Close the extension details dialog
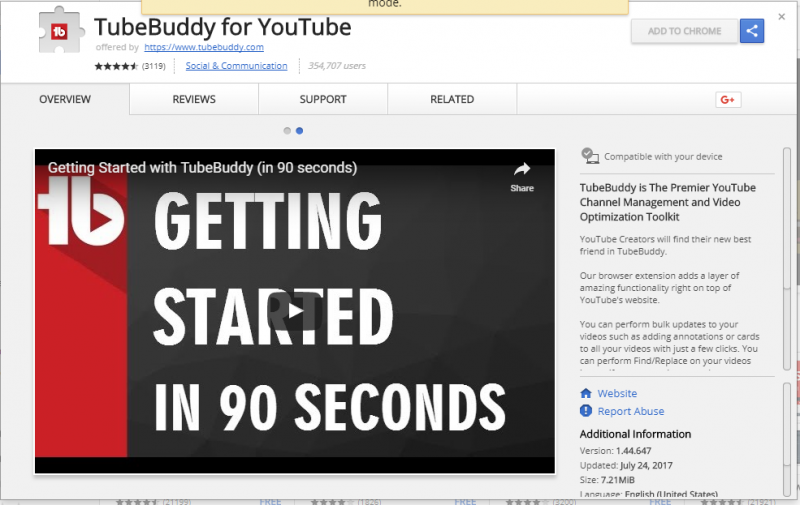The image size is (800, 505). (781, 17)
